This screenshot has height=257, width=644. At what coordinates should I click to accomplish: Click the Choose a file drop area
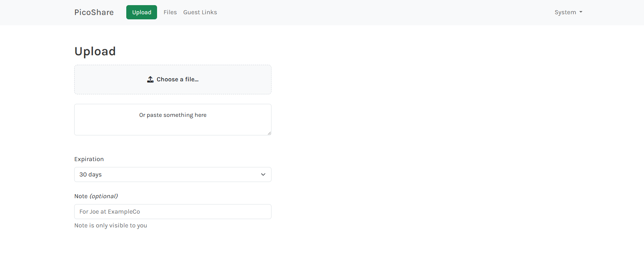[173, 79]
